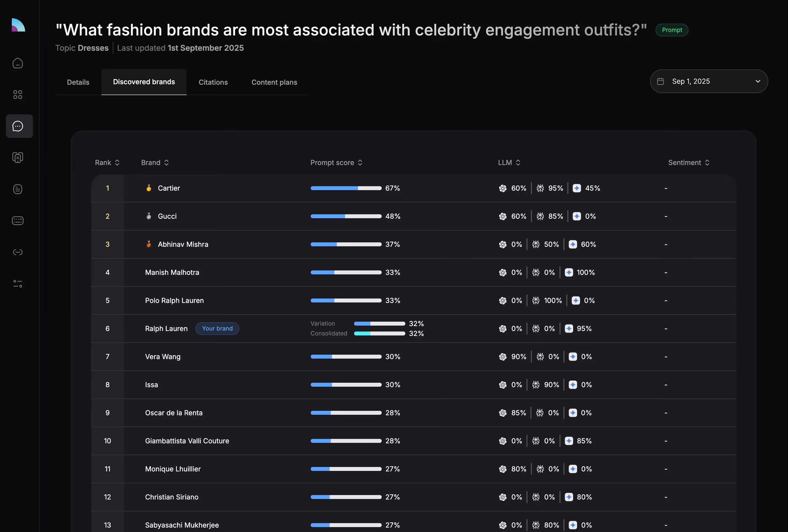Open the documents copy sidebar icon
The width and height of the screenshot is (788, 532).
click(x=18, y=157)
